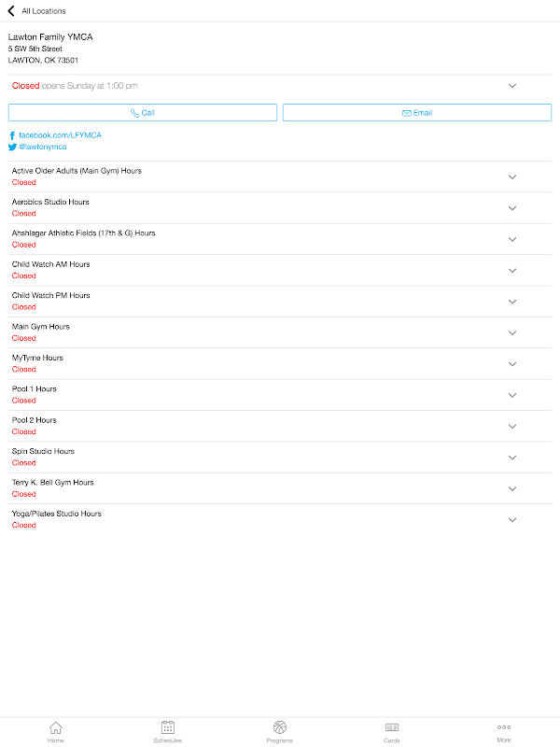Open the Cards icon in bottom bar
Screen dimensions: 560x747
pyautogui.click(x=392, y=727)
